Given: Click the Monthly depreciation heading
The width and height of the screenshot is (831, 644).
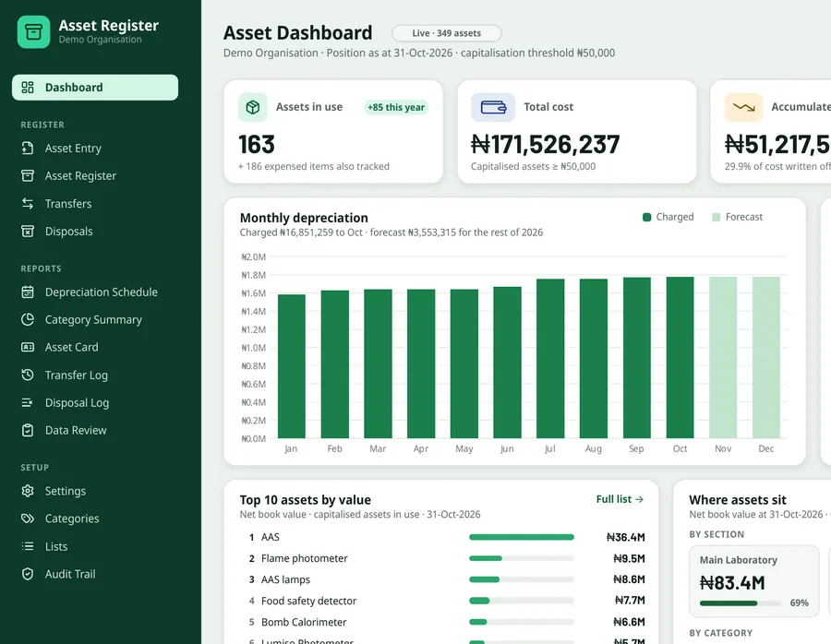Looking at the screenshot, I should [304, 218].
